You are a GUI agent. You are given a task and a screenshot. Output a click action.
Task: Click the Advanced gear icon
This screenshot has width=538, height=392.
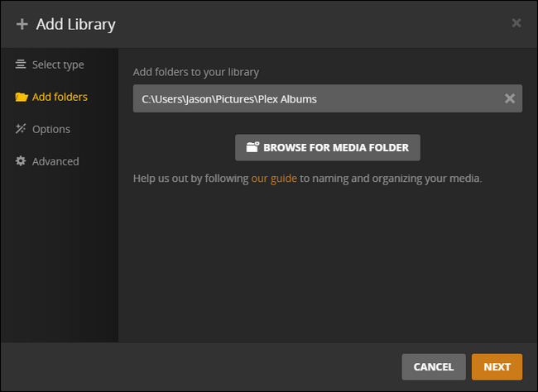pos(21,161)
